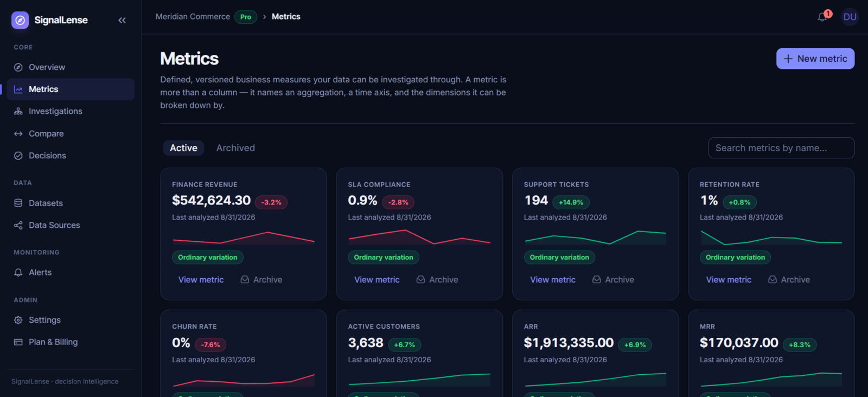Collapse the sidebar with the double-chevron icon

click(122, 20)
